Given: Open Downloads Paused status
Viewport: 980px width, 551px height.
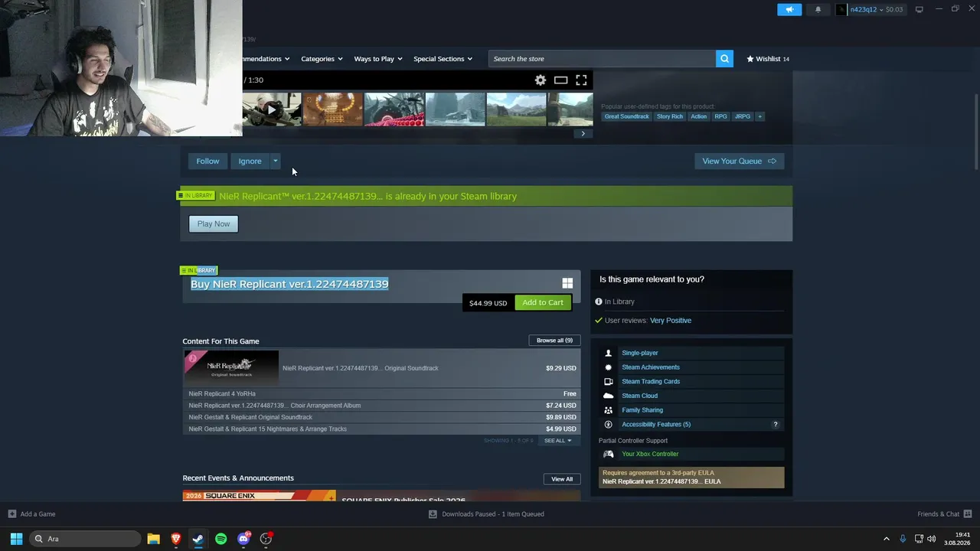Looking at the screenshot, I should pos(486,514).
